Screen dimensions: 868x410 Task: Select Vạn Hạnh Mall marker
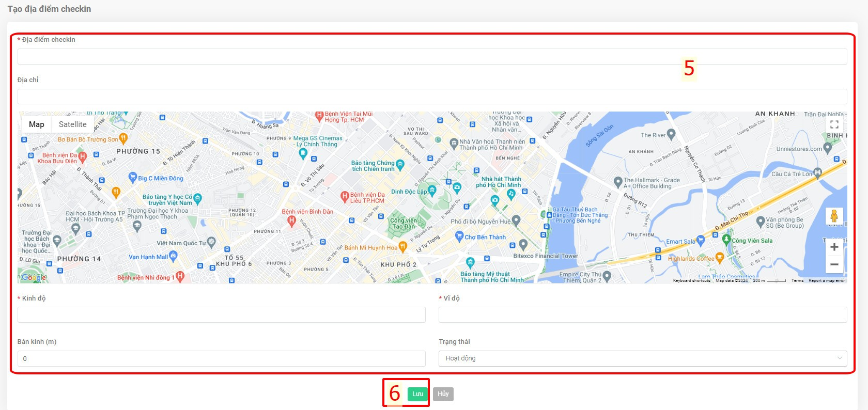click(x=173, y=256)
